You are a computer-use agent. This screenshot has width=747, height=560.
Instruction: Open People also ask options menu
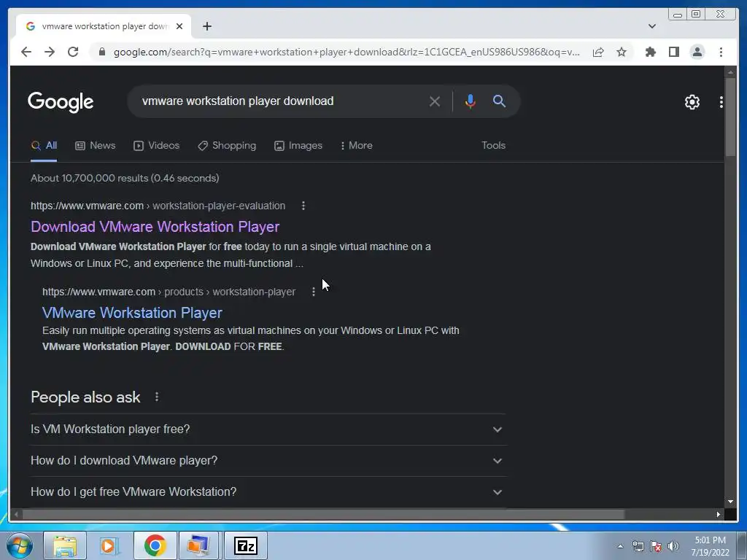click(157, 397)
